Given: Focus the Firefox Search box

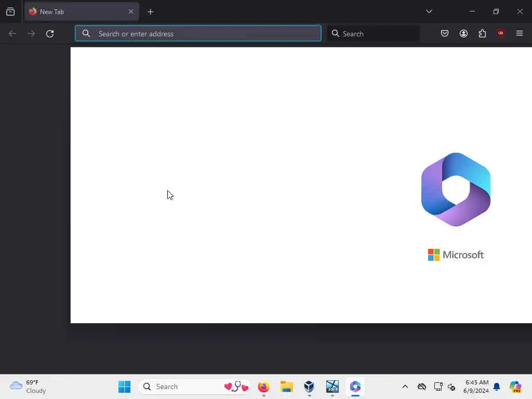Looking at the screenshot, I should click(373, 34).
